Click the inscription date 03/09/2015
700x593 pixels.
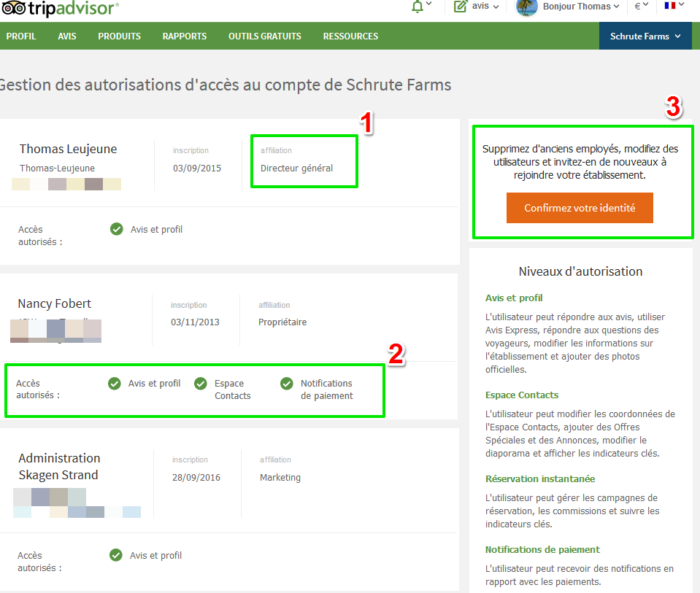tap(197, 168)
